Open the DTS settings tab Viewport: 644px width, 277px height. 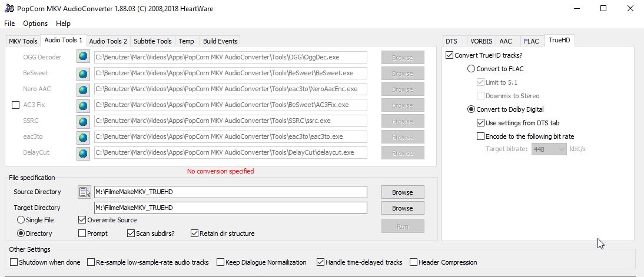pos(452,41)
